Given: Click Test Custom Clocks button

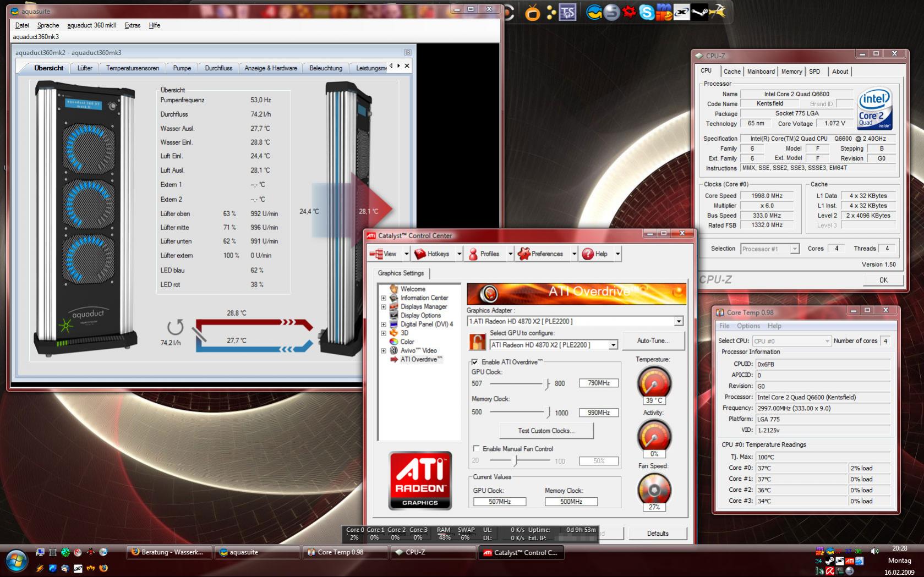Looking at the screenshot, I should point(546,431).
